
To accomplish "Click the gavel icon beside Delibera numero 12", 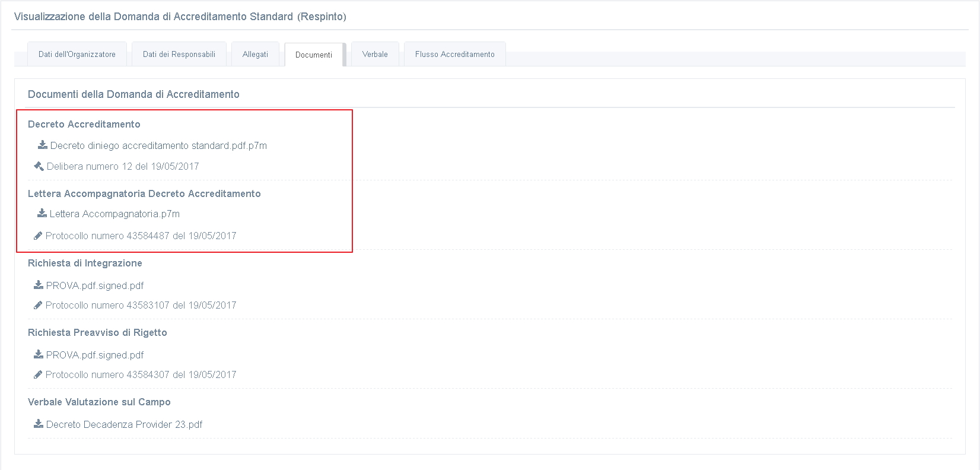I will [39, 166].
